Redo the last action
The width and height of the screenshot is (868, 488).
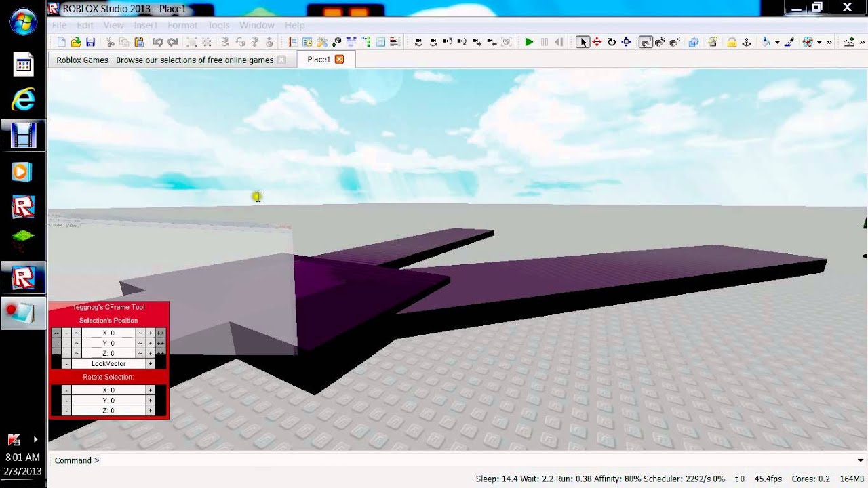click(x=173, y=42)
